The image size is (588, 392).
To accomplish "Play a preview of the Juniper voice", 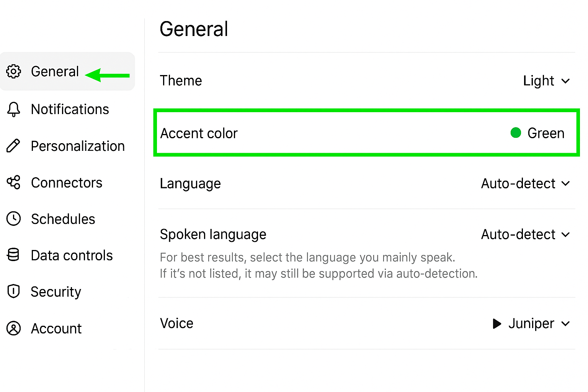I will click(x=497, y=323).
